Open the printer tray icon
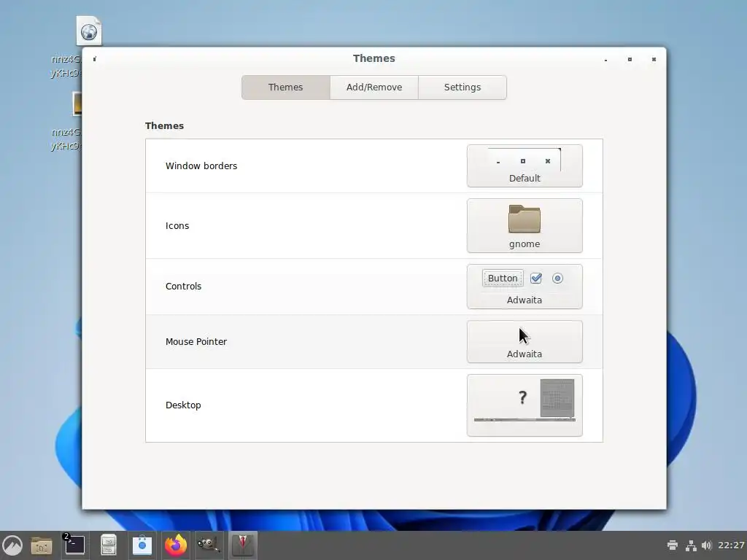 coord(672,545)
